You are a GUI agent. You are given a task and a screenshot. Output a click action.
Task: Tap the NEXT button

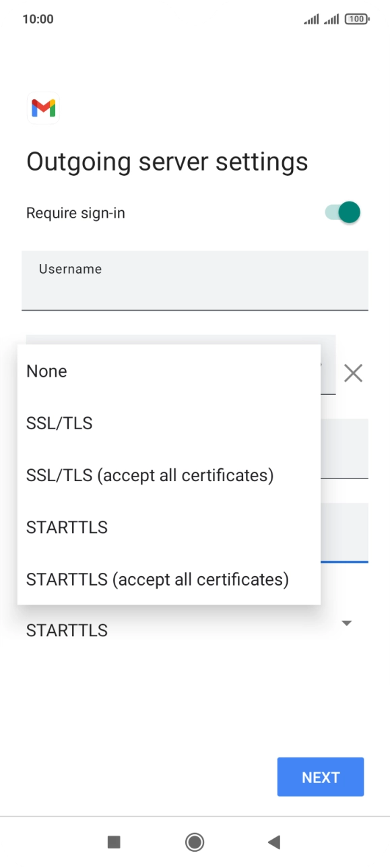(321, 777)
